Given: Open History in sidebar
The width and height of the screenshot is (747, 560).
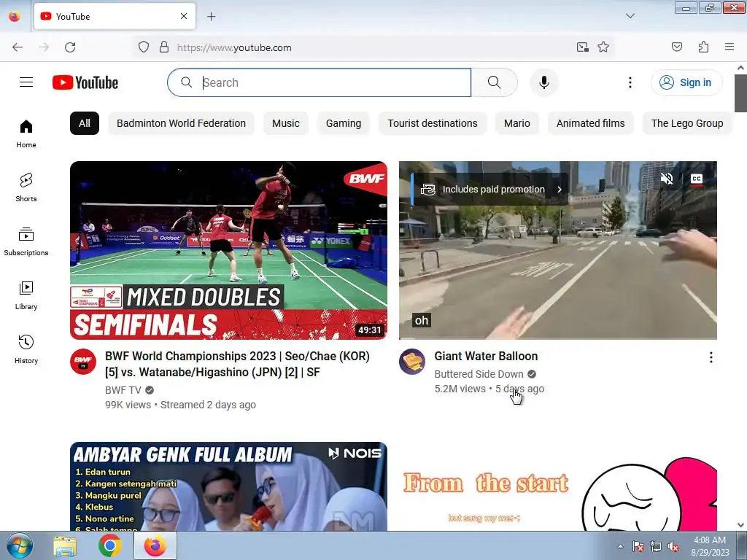Looking at the screenshot, I should pyautogui.click(x=26, y=349).
